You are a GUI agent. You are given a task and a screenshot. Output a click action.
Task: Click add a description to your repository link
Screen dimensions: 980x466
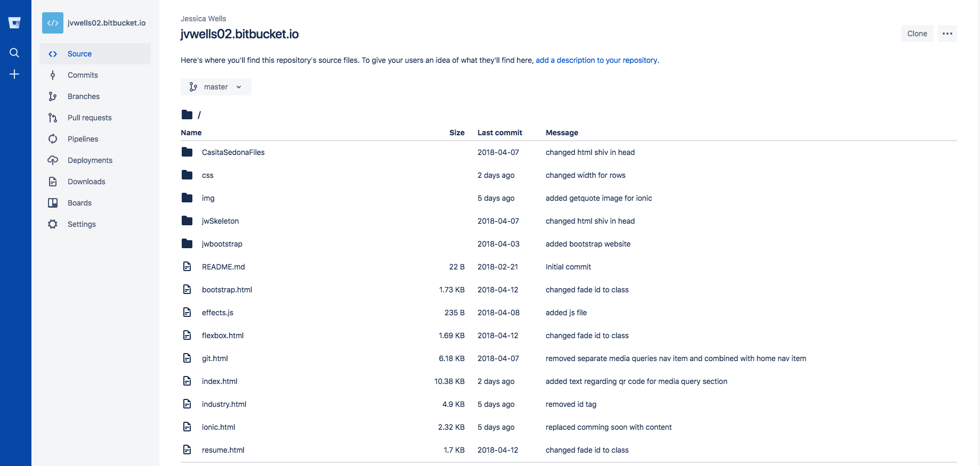(596, 60)
